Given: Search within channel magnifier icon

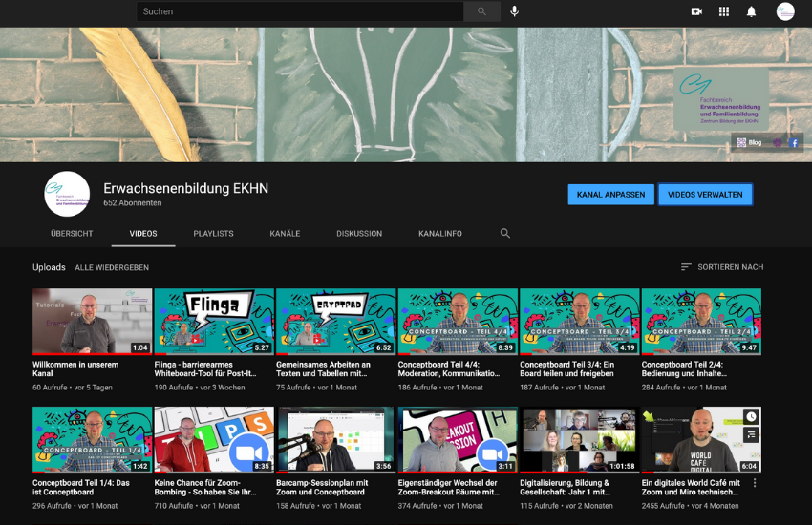Looking at the screenshot, I should pos(505,233).
